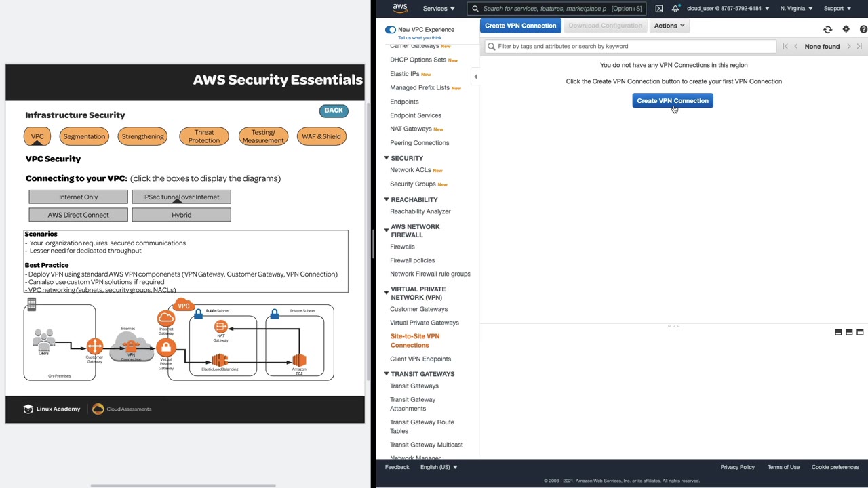Collapse the VPC navigation sidebar arrow
The width and height of the screenshot is (868, 488).
[x=475, y=77]
